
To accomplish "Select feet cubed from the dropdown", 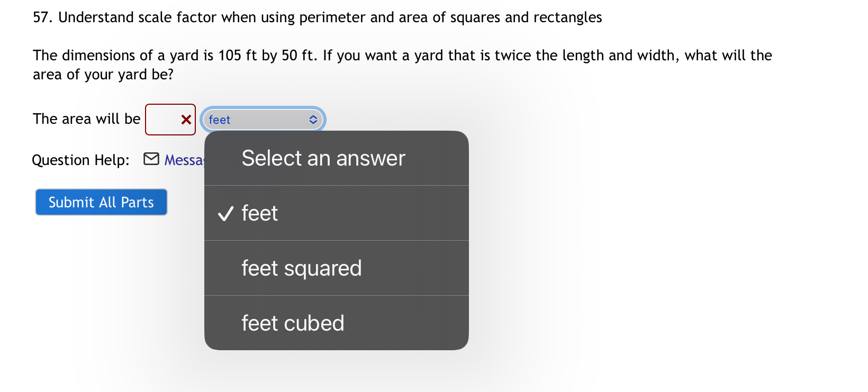I will [x=292, y=323].
